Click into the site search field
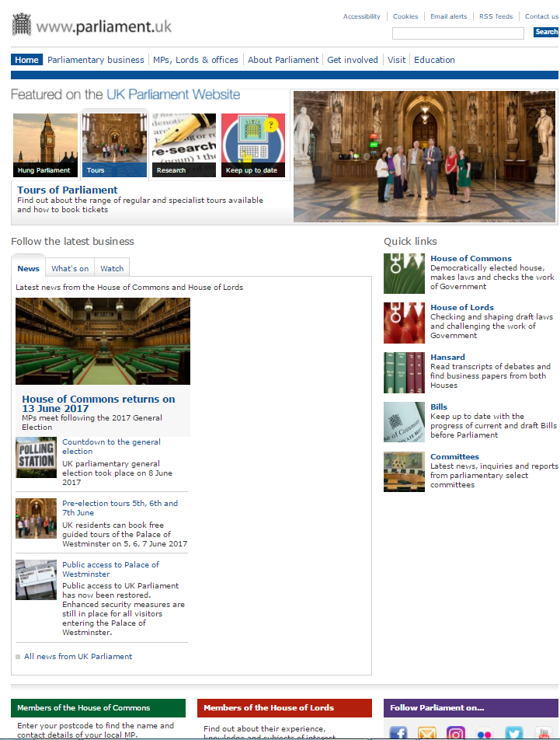Screen dimensions: 560x740 [458, 33]
